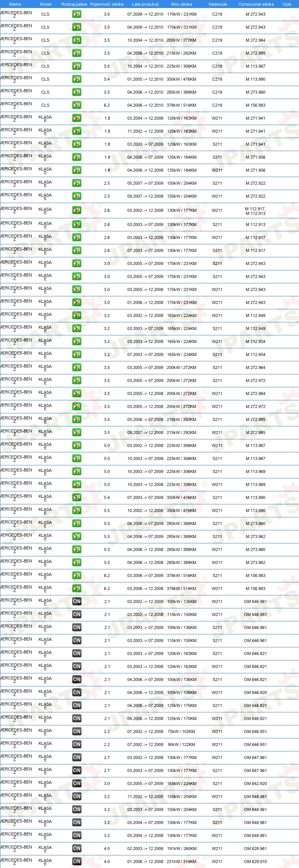
Task: Click the fuel icon in the CLS 07.2008 row
Action: point(76,14)
